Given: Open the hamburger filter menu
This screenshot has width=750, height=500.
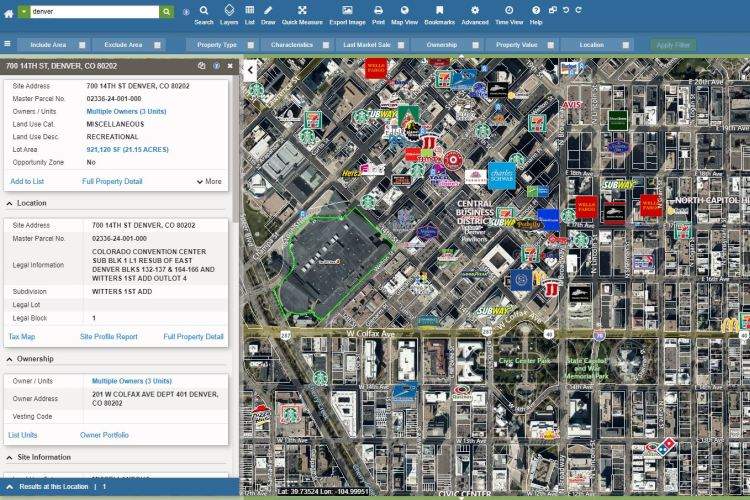Looking at the screenshot, I should 7,44.
